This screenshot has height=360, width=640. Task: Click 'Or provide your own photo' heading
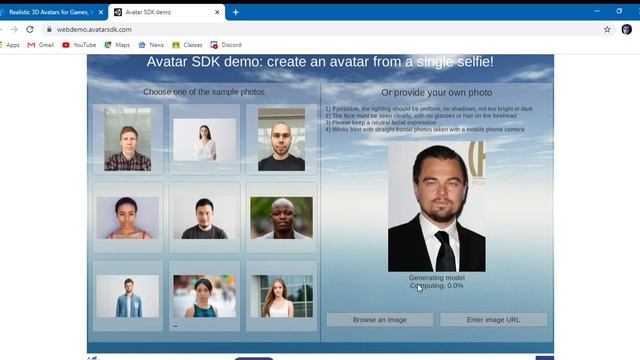[436, 93]
